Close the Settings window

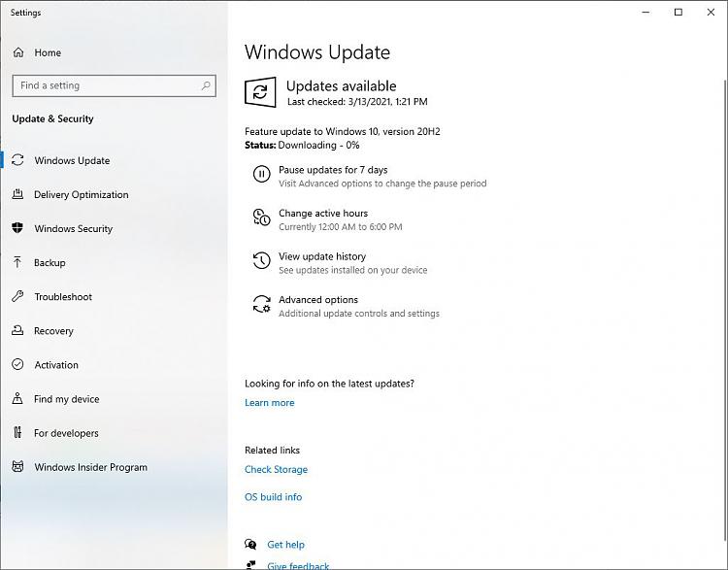(711, 12)
